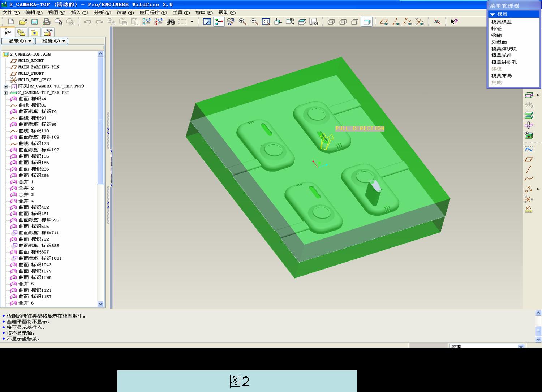The image size is (542, 392).
Task: Select 模具进料孔 in the menu manager
Action: pos(504,62)
